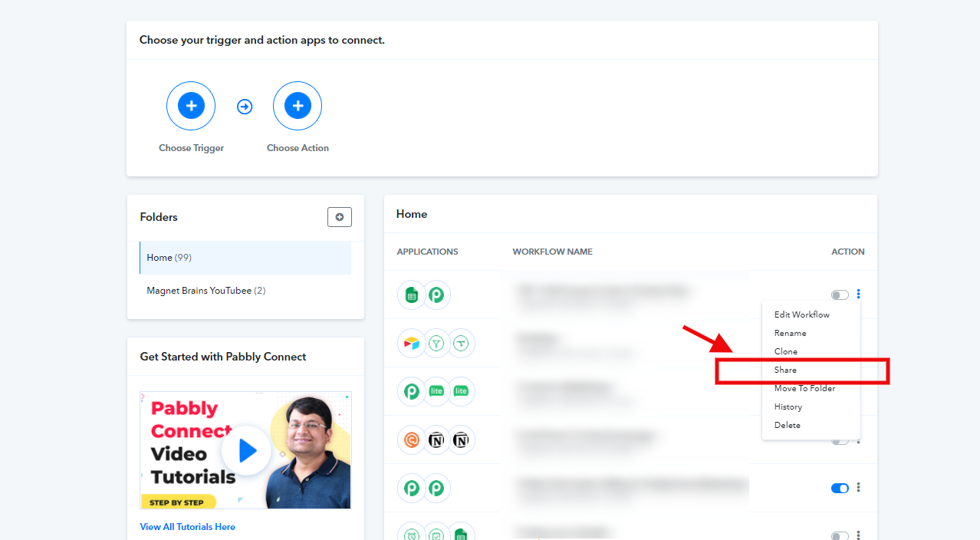The image size is (980, 540).
Task: Click the orange @ email app icon
Action: click(x=412, y=440)
